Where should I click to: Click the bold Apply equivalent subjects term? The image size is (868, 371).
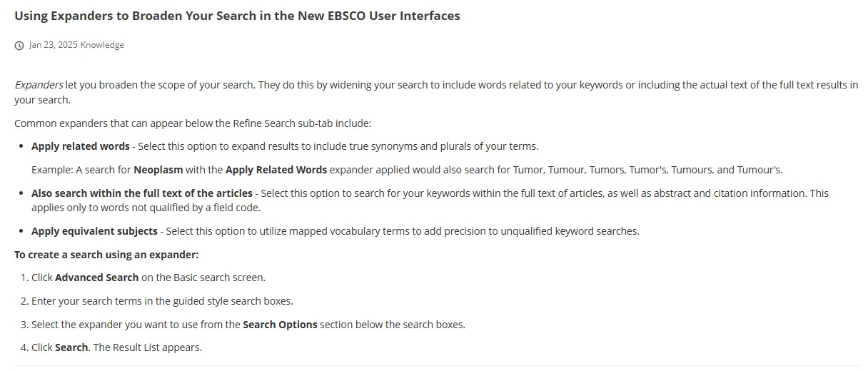(94, 231)
